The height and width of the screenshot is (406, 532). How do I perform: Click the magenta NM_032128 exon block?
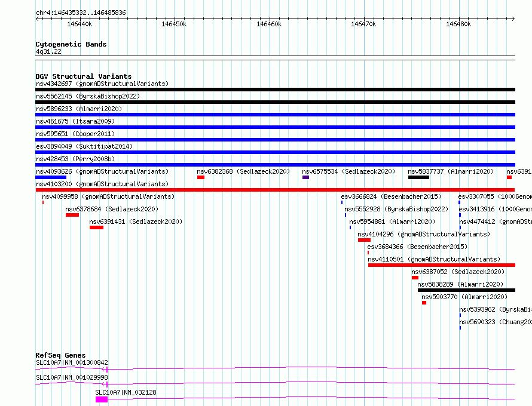coord(102,399)
